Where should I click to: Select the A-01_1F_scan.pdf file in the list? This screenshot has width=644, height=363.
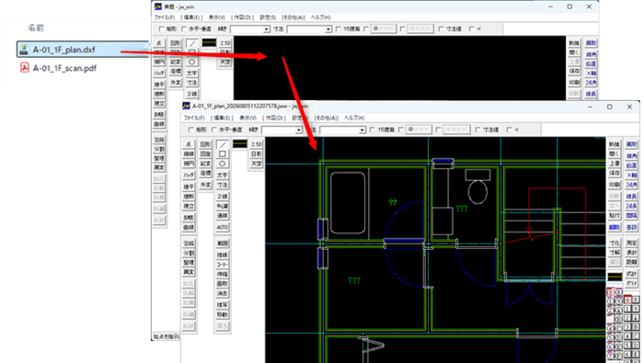click(x=64, y=68)
